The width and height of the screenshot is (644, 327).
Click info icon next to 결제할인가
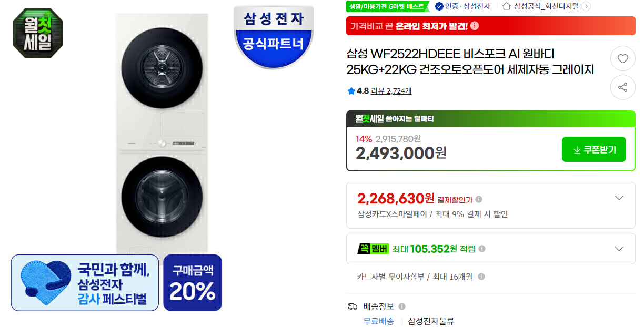tap(479, 199)
